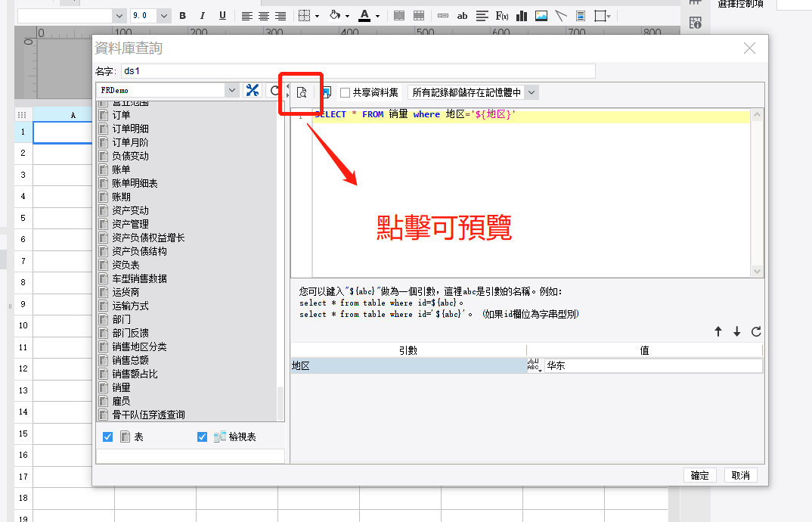The width and height of the screenshot is (812, 522).
Task: Insert a formula with the F(x) icon
Action: pyautogui.click(x=502, y=16)
